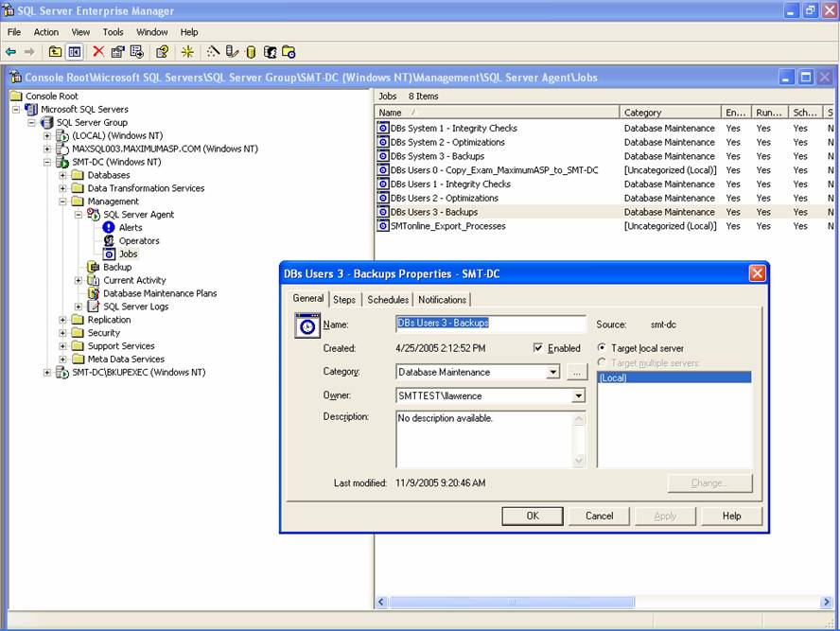Click the Change... button
Viewport: 840px width, 631px height.
[x=709, y=483]
